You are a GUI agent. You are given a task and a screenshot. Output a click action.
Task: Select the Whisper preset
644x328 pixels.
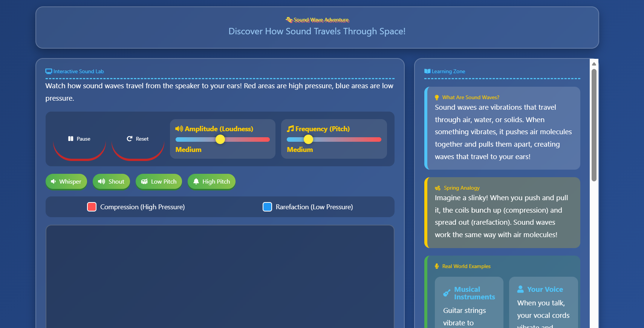coord(66,182)
